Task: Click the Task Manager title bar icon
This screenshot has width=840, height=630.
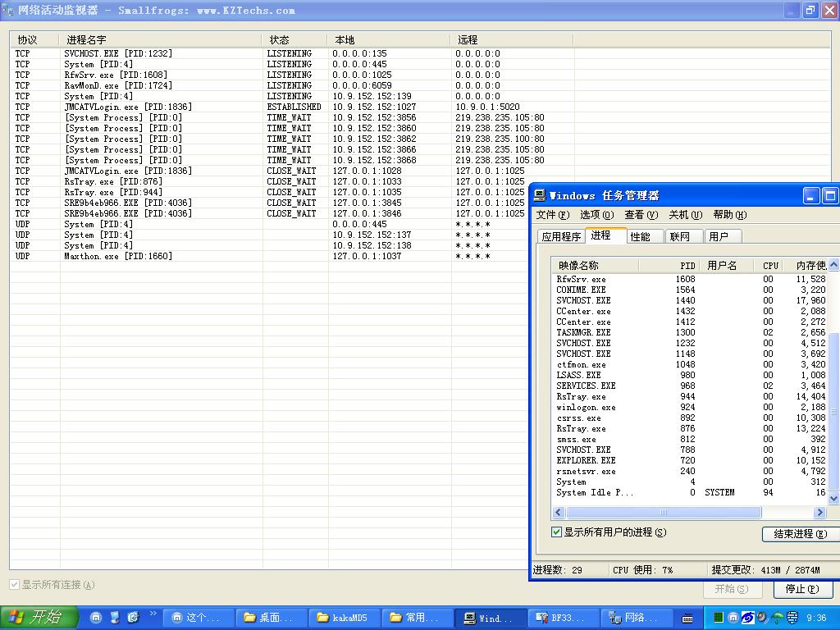Action: point(539,195)
